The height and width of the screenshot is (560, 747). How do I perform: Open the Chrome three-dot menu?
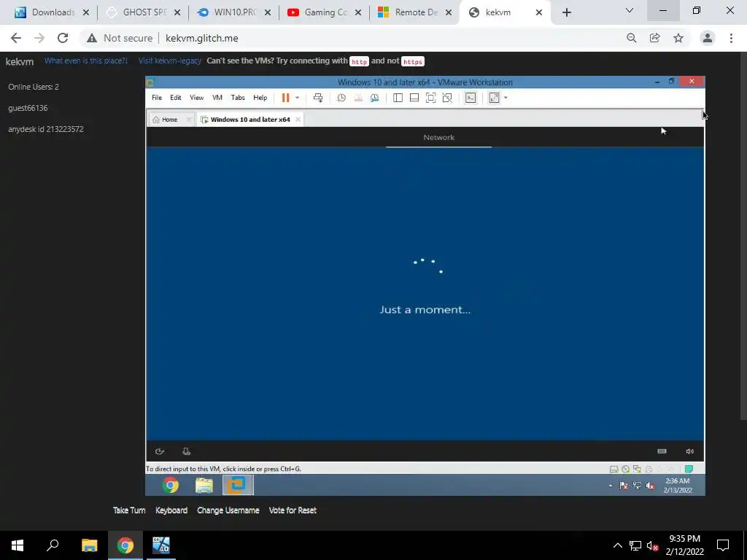click(x=731, y=38)
